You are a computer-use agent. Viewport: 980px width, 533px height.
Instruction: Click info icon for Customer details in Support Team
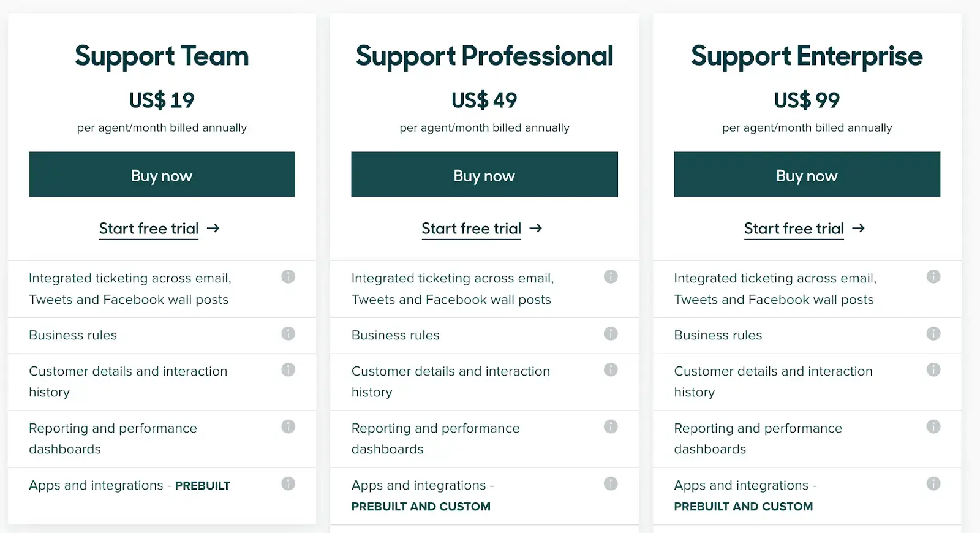point(288,369)
